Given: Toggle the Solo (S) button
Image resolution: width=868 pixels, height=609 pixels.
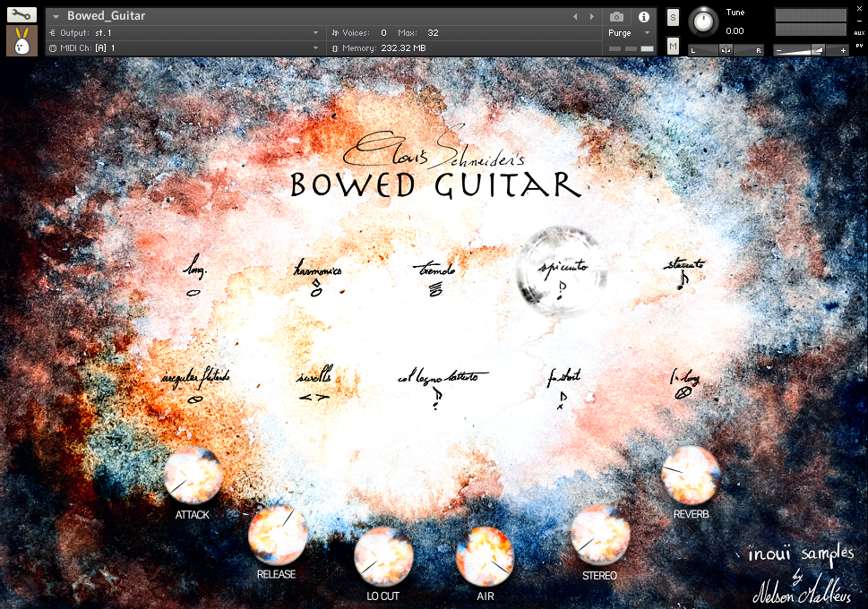Looking at the screenshot, I should point(673,19).
